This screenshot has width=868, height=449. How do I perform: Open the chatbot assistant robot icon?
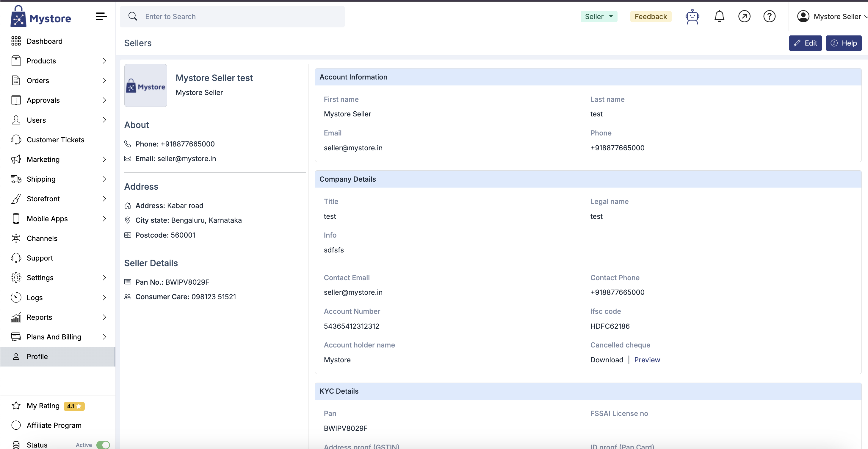point(692,17)
